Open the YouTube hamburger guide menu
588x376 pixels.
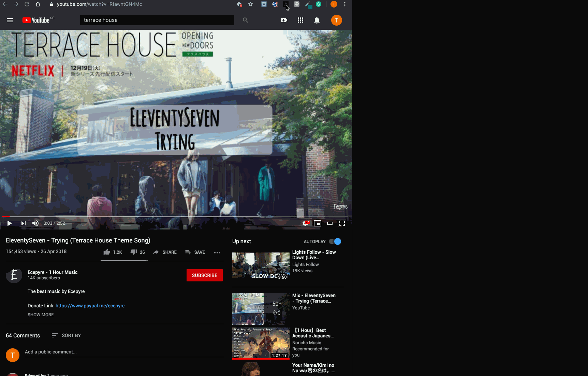coord(10,20)
